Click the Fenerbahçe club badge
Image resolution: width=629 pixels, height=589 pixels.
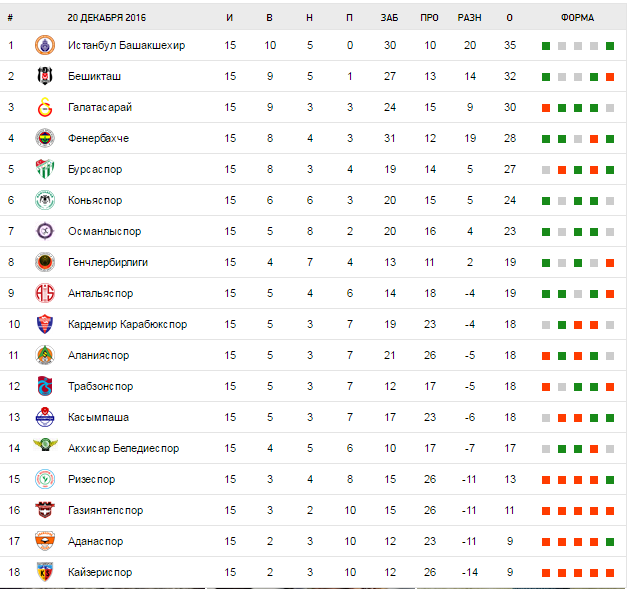pos(44,138)
